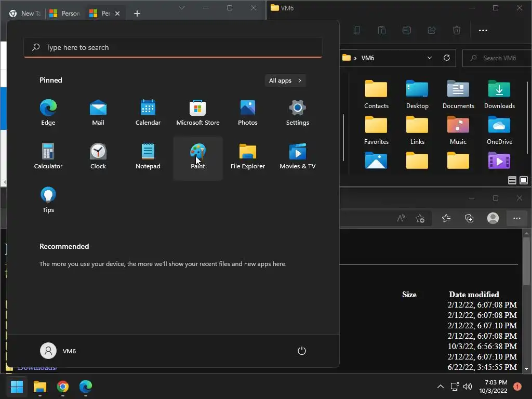Viewport: 532px width, 399px height.
Task: Show hidden system tray icons
Action: 441,387
